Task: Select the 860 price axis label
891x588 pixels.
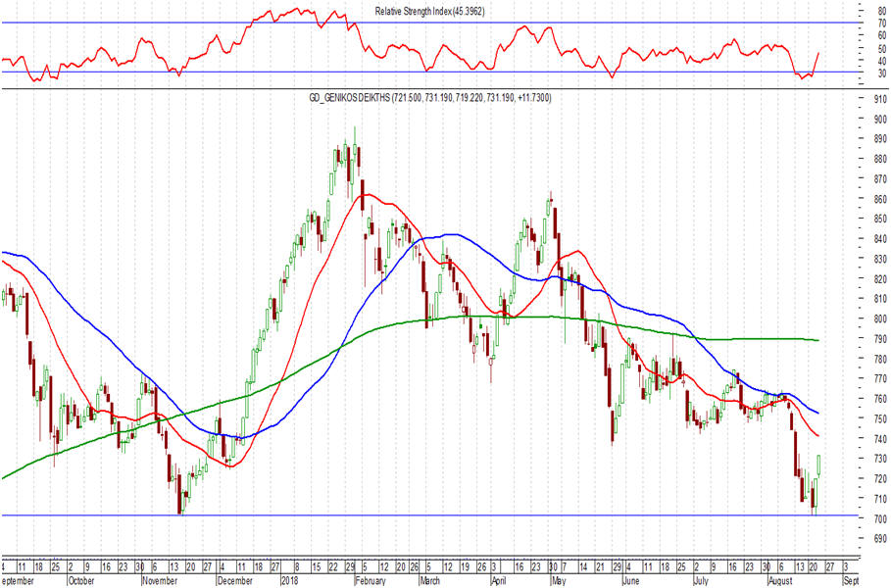Action: 880,199
